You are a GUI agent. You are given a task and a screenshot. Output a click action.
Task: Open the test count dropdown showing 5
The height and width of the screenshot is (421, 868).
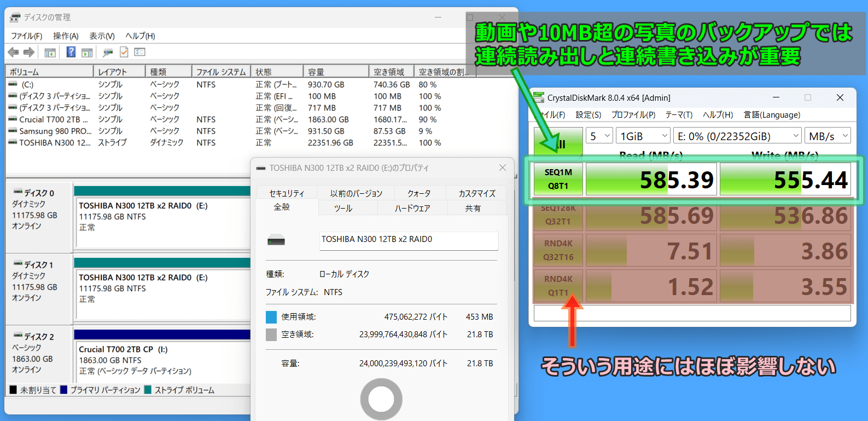pos(599,136)
